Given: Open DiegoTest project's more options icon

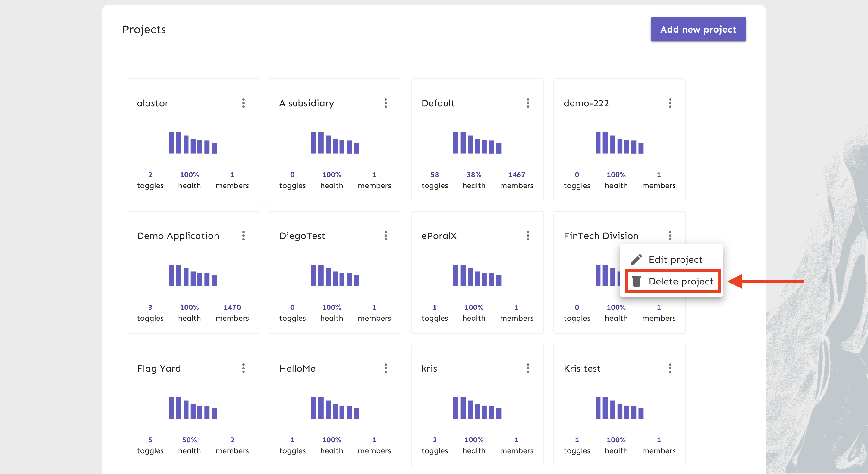Looking at the screenshot, I should coord(385,235).
